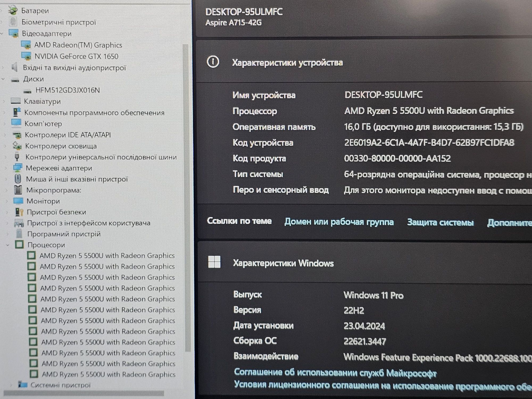Click the Програмний пристрій icon
Viewport: 532px width, 399px height.
point(19,234)
